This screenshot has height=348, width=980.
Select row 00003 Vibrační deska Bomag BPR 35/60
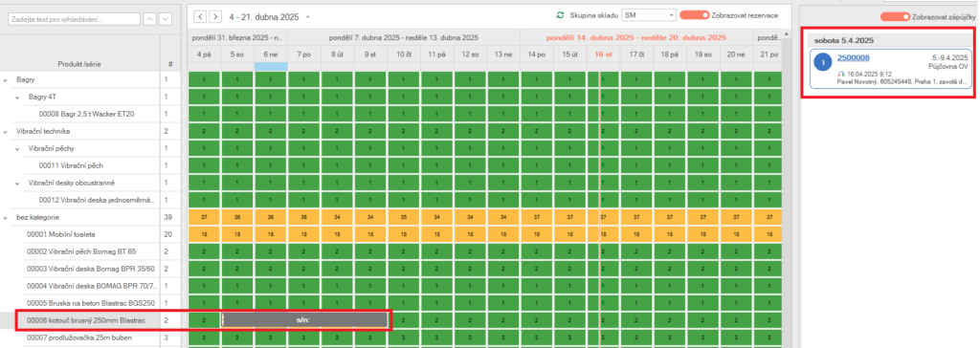[x=90, y=268]
